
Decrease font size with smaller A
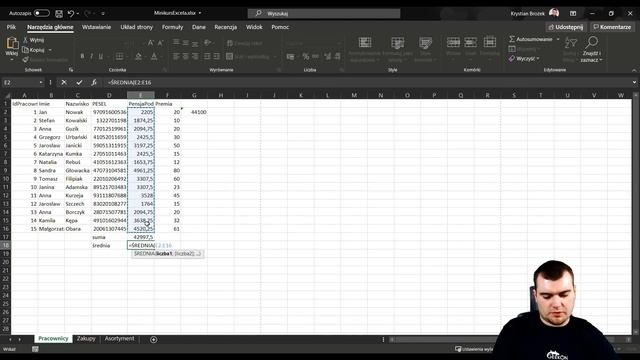[x=160, y=43]
